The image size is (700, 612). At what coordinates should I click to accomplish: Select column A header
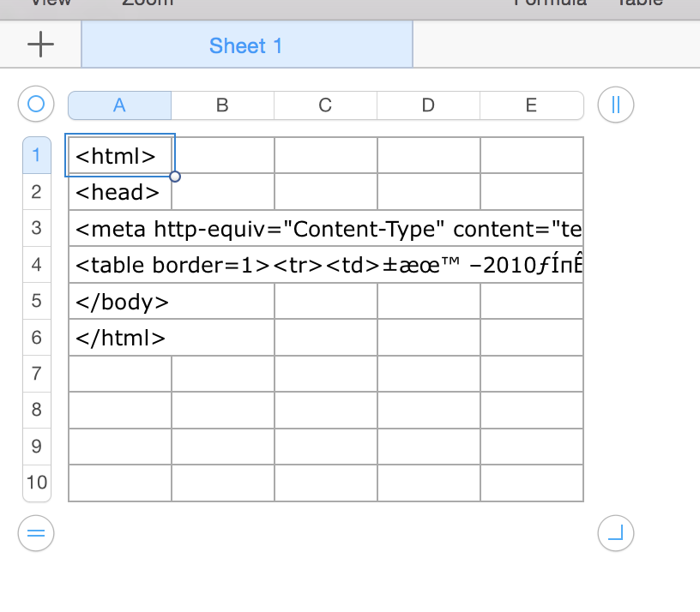point(119,105)
